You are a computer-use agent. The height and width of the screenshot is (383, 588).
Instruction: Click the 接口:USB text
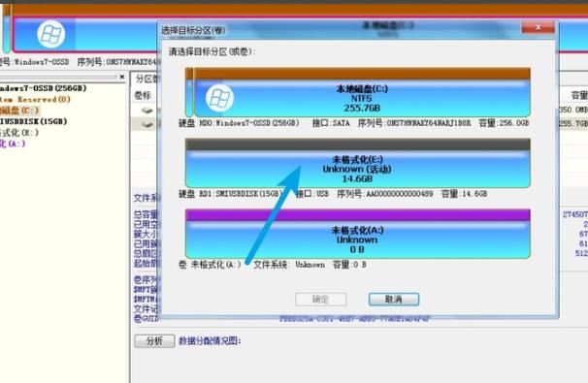(x=312, y=194)
